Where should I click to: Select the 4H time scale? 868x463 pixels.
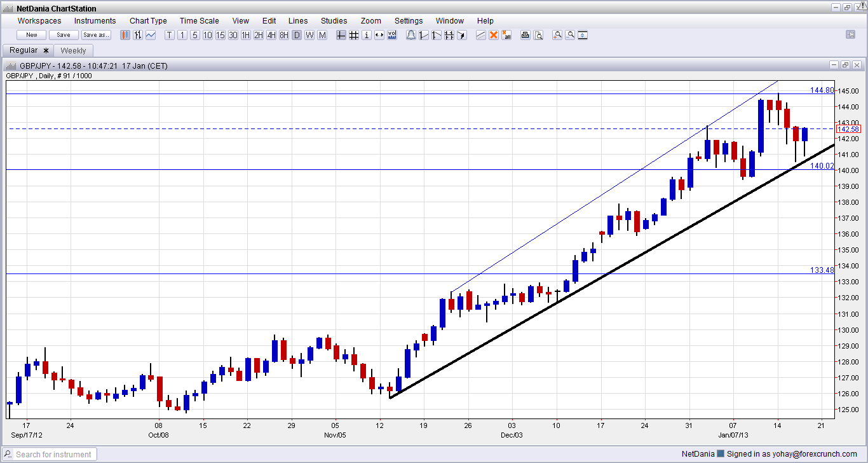coord(271,35)
